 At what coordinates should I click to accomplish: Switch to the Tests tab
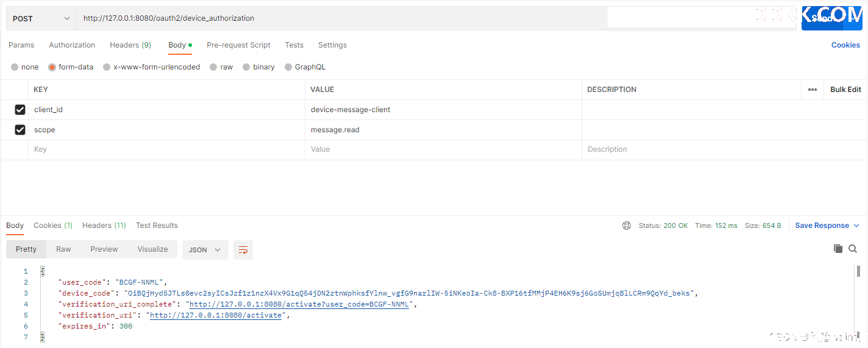point(294,45)
